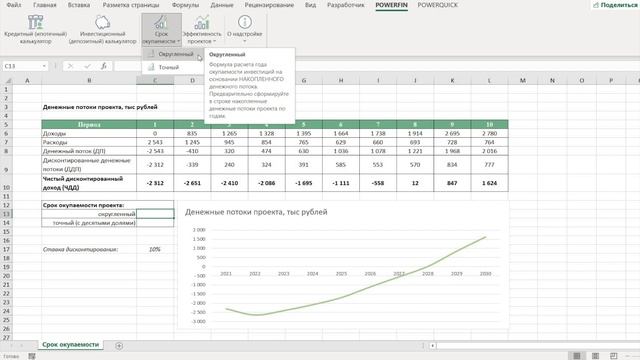Open the Срок окупаемости sheet tab
This screenshot has width=640, height=360.
click(71, 345)
